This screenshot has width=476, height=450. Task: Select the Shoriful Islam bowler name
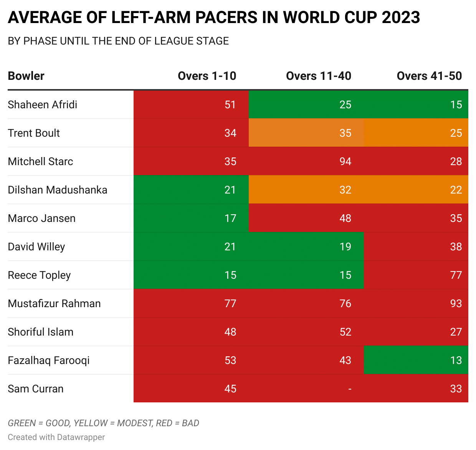pyautogui.click(x=41, y=332)
